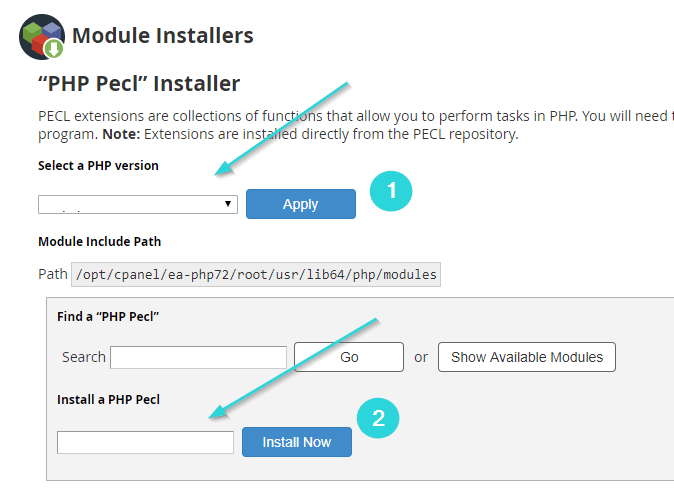Focus the Search text field

(x=198, y=357)
